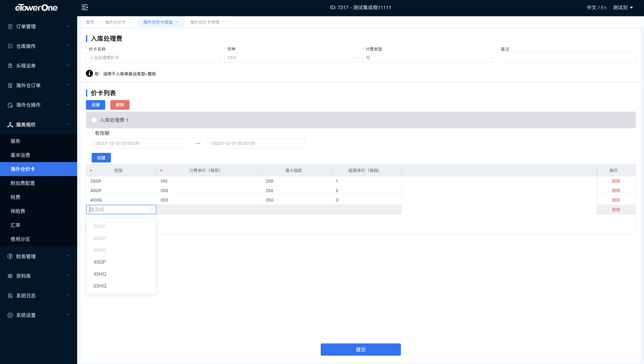Click the 有效期 start date field

pos(140,143)
